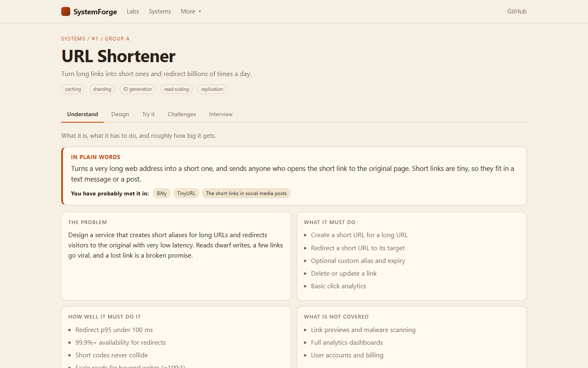
Task: Switch to the Understand tab
Action: [x=82, y=114]
